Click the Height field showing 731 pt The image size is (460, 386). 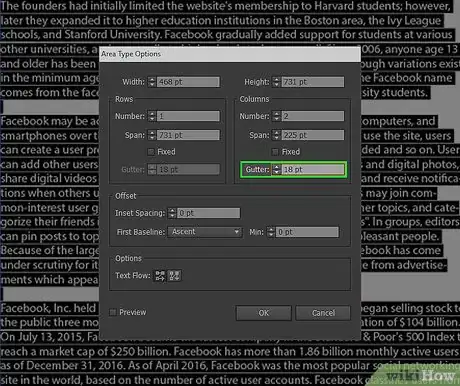point(313,82)
